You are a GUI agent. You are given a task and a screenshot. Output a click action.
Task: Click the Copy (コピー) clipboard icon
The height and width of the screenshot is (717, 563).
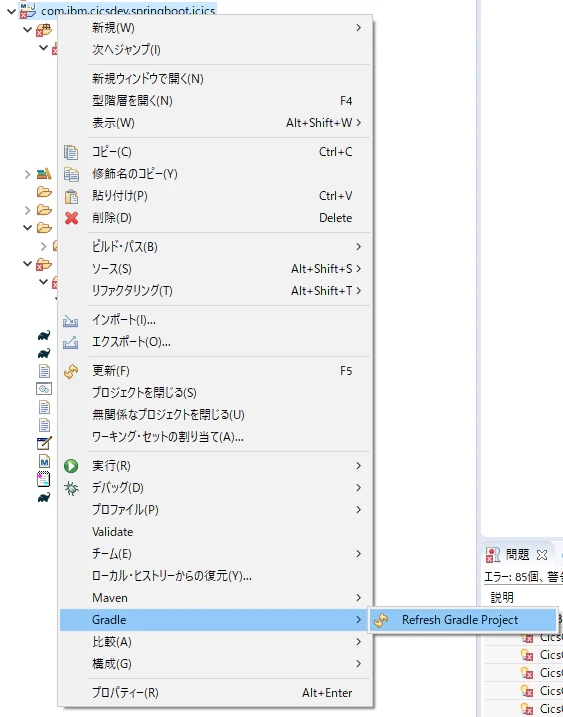71,152
